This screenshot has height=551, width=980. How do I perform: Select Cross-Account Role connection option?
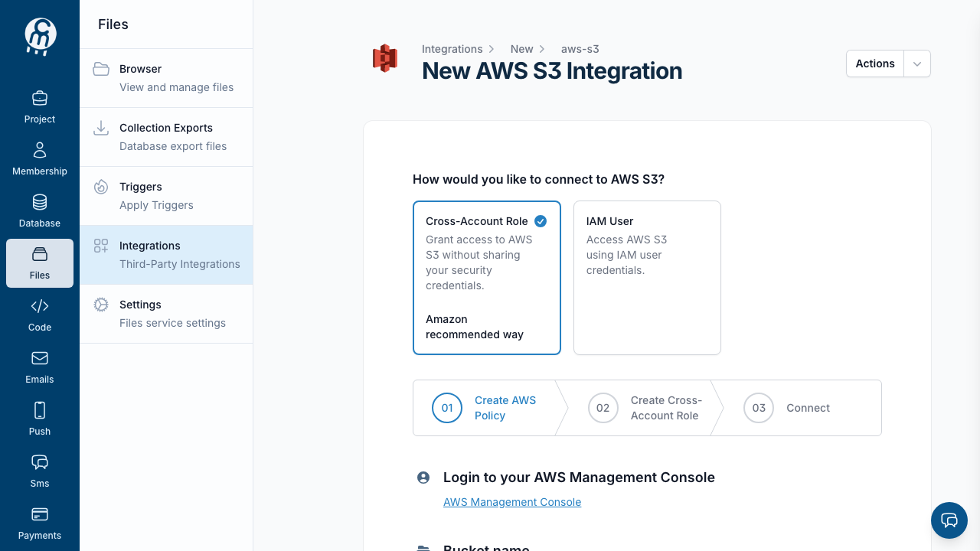(487, 278)
